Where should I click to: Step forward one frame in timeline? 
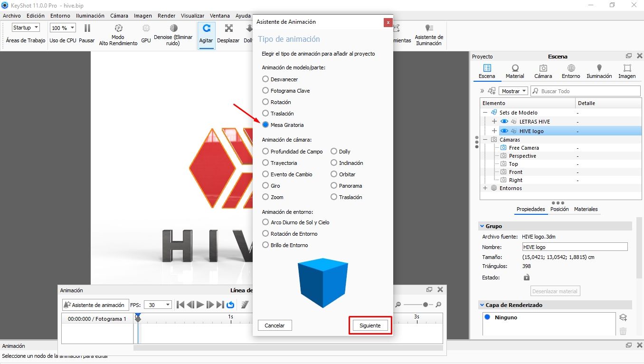click(x=210, y=305)
